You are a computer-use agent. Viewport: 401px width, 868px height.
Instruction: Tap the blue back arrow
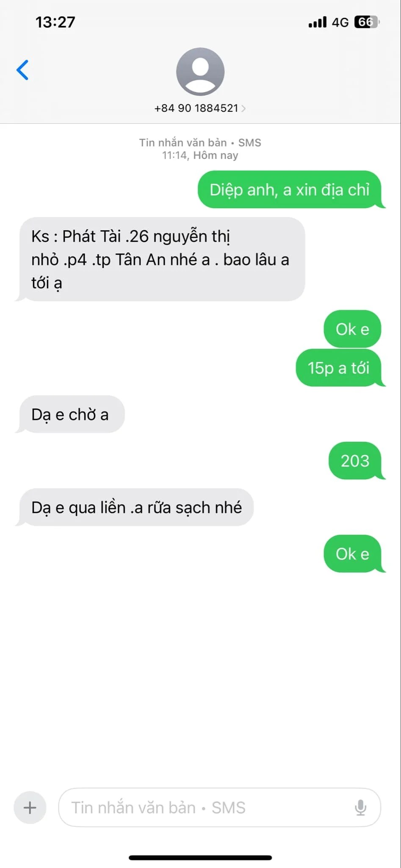tap(22, 70)
